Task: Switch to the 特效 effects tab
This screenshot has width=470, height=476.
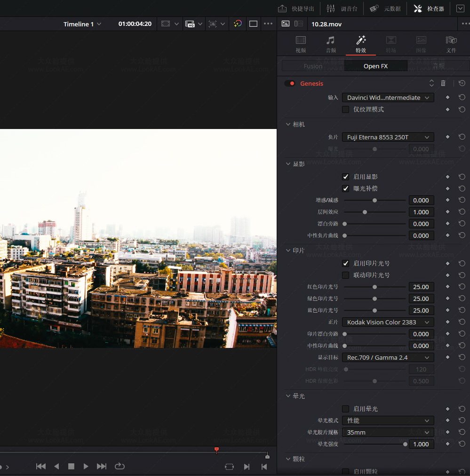Action: 361,44
